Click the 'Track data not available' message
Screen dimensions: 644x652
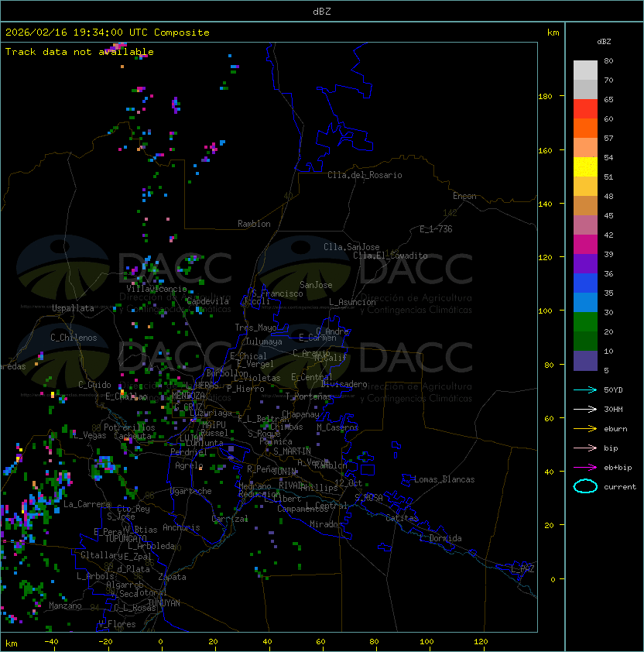(x=80, y=52)
